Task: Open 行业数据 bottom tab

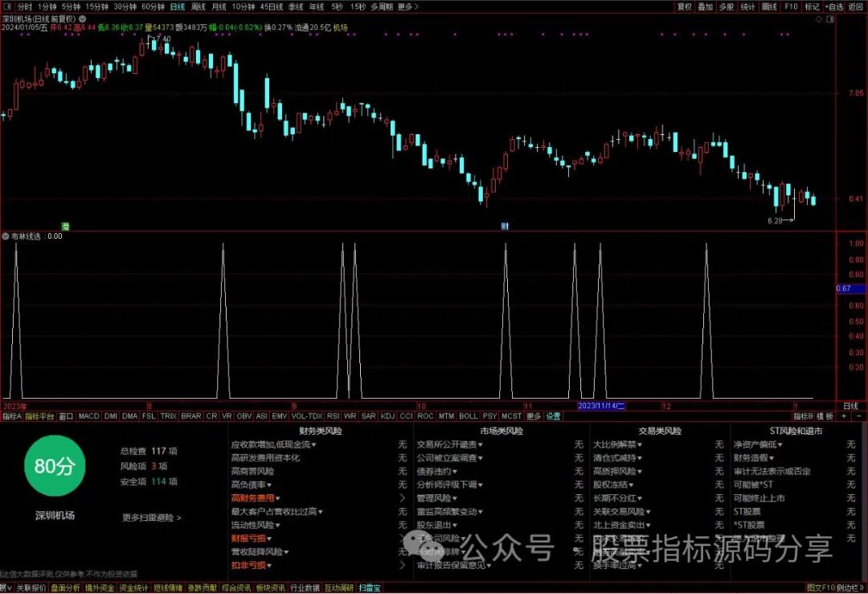Action: (x=305, y=588)
